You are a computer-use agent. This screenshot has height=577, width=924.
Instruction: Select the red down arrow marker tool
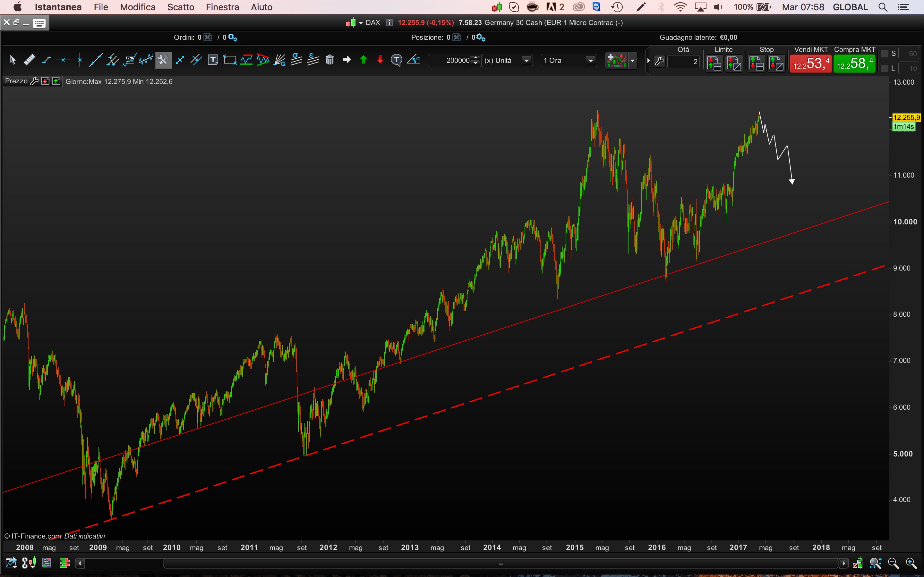pyautogui.click(x=380, y=60)
